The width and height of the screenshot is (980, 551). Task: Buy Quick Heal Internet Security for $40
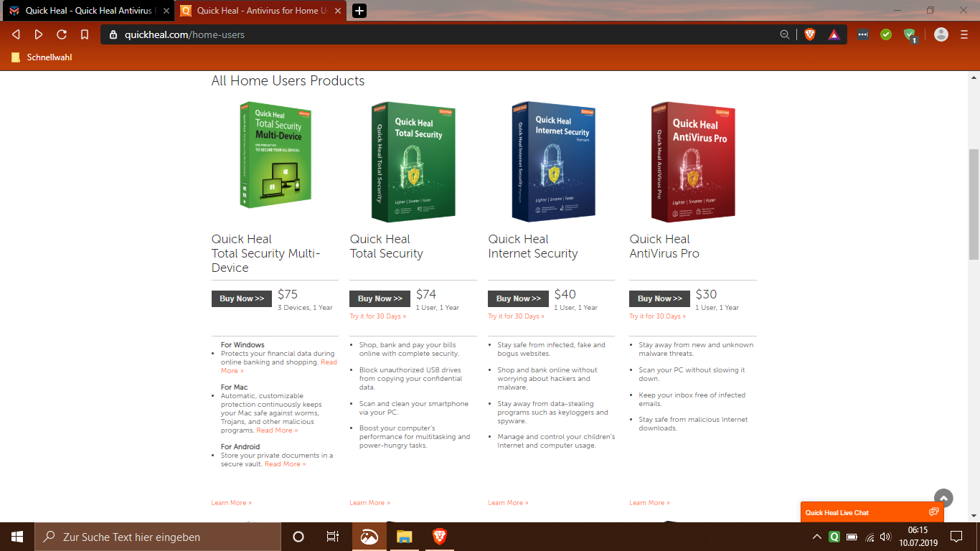(x=519, y=298)
